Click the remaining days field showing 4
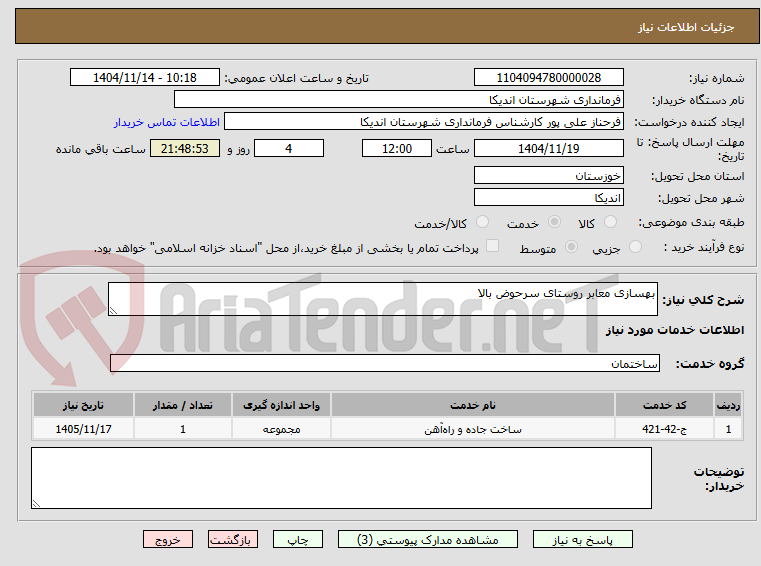This screenshot has height=566, width=761. pyautogui.click(x=289, y=149)
